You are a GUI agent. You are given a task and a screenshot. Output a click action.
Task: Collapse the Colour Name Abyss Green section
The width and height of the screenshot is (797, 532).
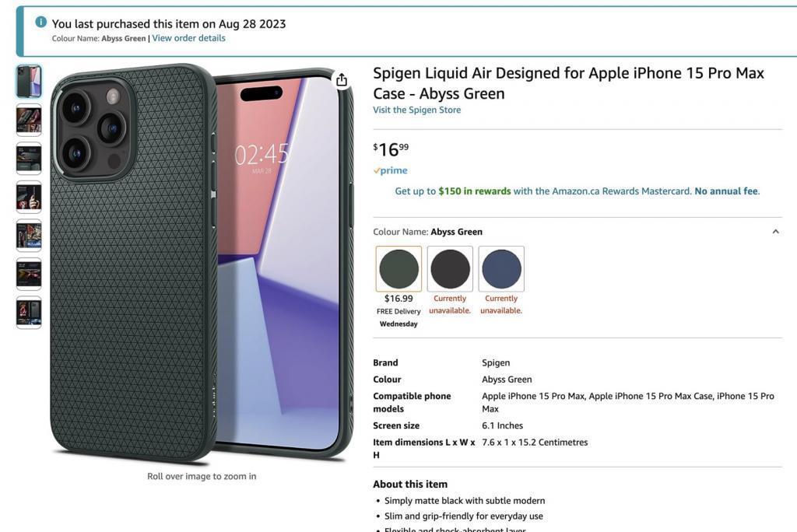[775, 231]
